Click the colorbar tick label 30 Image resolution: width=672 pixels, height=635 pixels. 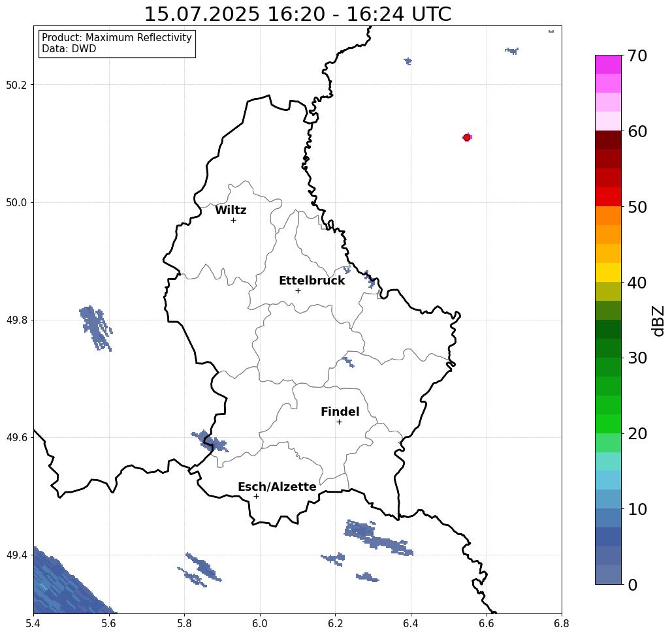[x=637, y=358]
